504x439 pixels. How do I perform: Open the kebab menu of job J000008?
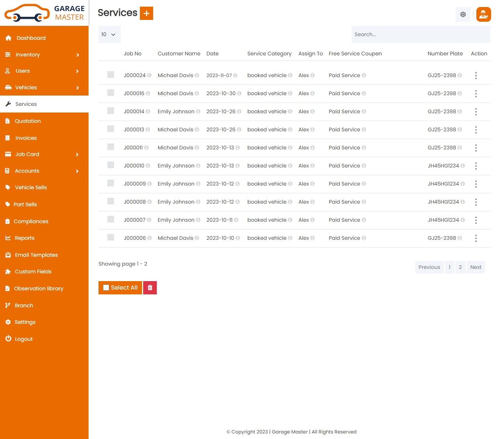[x=476, y=202]
